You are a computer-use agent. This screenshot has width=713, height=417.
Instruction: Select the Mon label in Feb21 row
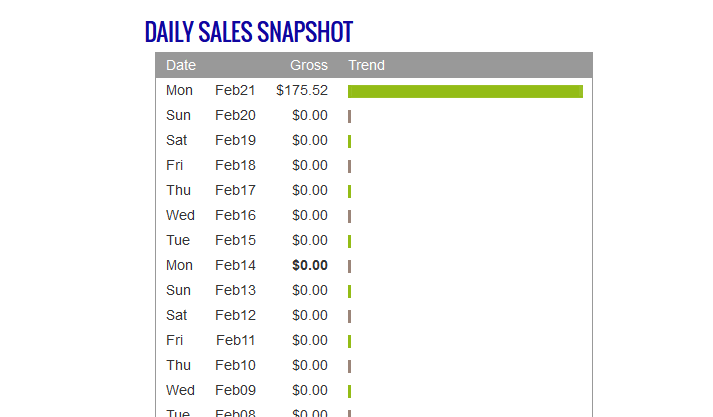tap(179, 90)
